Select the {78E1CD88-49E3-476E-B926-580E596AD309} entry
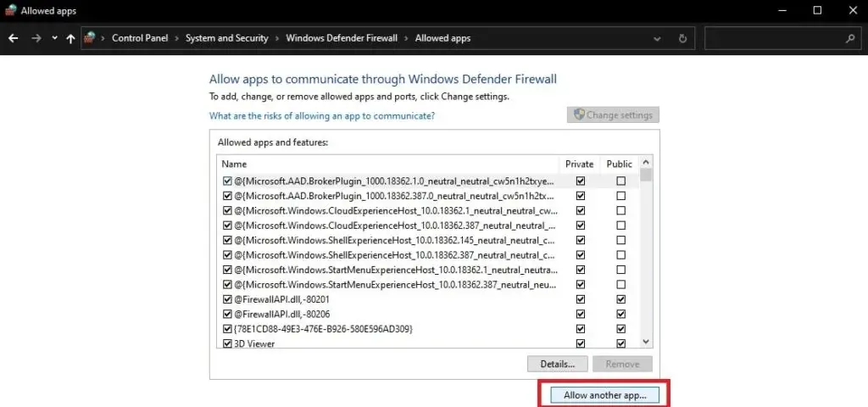Viewport: 868px width, 407px height. [323, 329]
